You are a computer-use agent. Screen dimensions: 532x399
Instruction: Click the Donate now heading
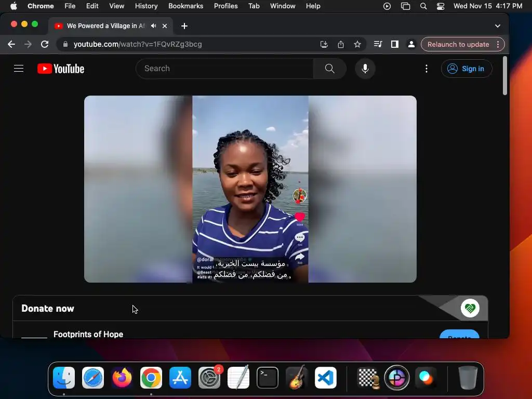(x=47, y=309)
